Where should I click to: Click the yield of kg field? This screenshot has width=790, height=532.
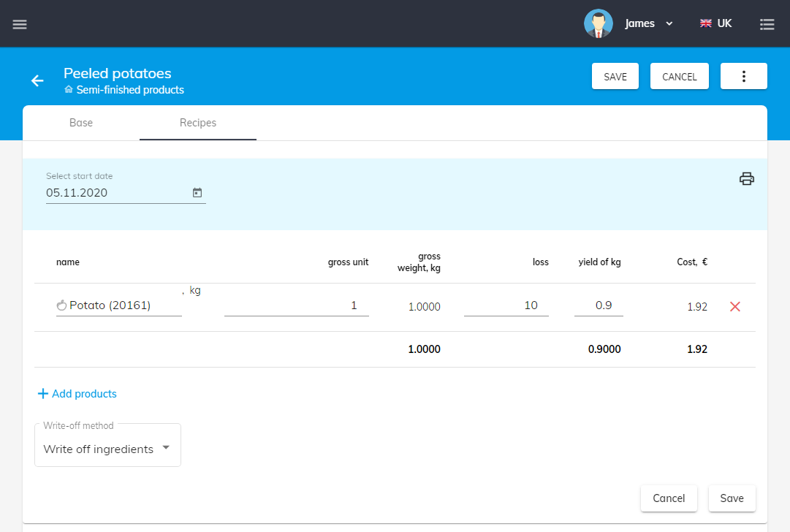[x=599, y=305]
